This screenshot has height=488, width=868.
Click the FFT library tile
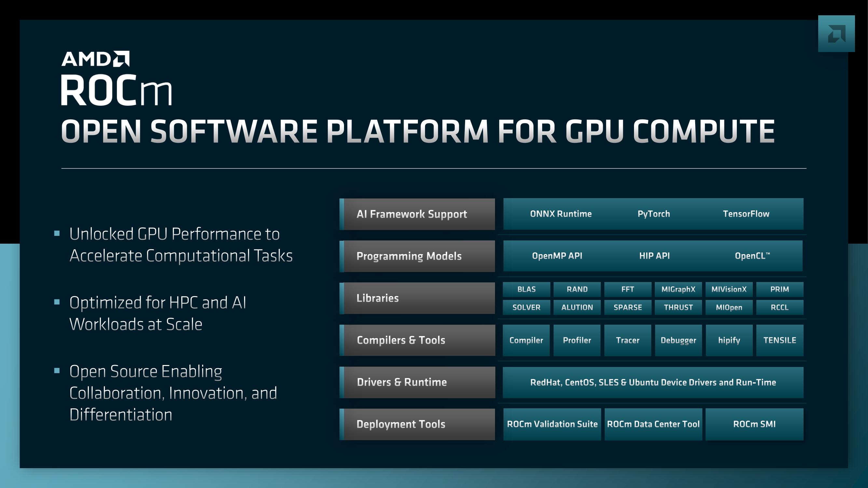tap(628, 289)
